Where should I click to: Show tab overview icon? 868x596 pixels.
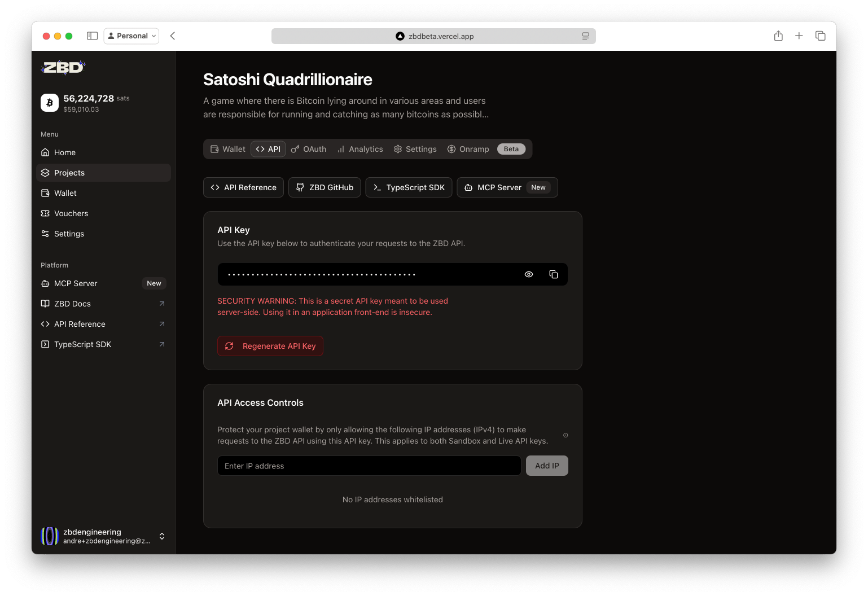[x=821, y=36]
